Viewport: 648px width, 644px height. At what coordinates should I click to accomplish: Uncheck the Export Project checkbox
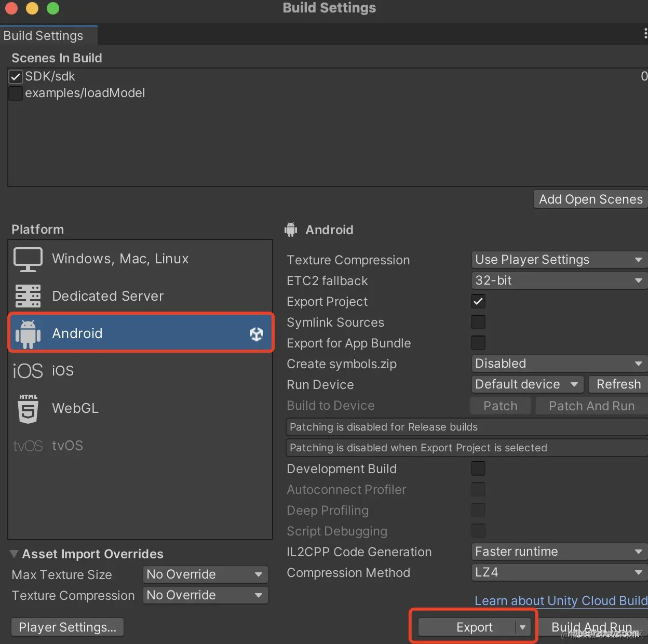(x=478, y=301)
